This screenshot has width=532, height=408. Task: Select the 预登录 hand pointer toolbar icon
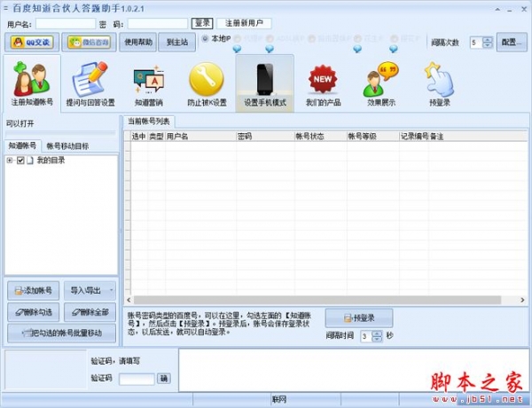(440, 83)
